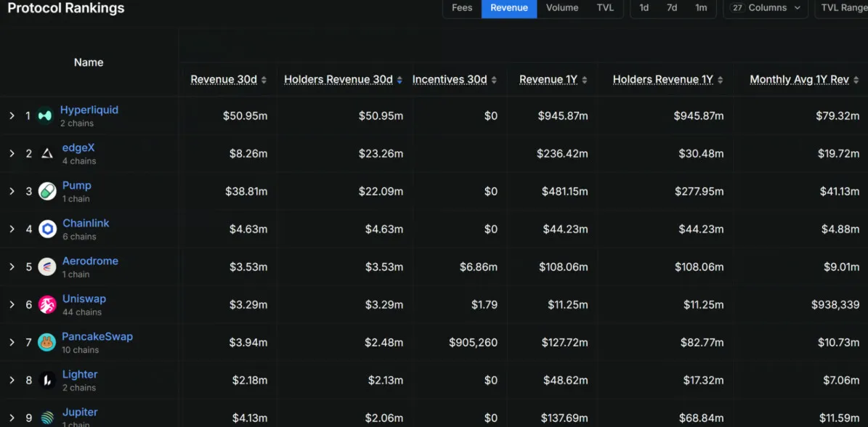
Task: Click the Revenue 1Y sort arrows
Action: 585,80
